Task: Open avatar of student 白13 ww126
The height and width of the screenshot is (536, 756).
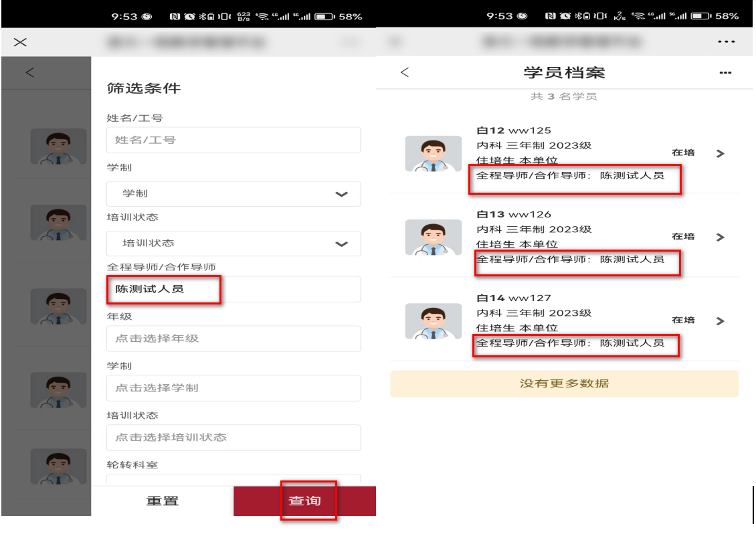Action: pyautogui.click(x=434, y=238)
